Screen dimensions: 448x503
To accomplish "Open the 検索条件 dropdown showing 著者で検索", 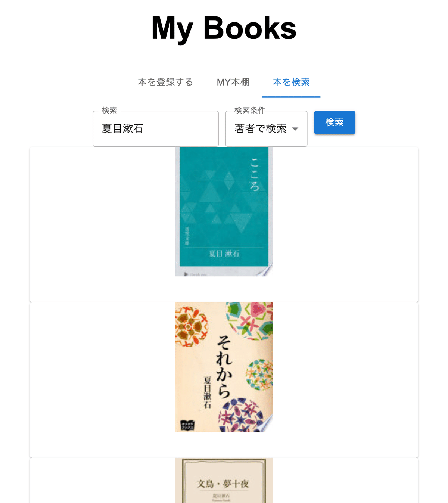I will coord(266,128).
